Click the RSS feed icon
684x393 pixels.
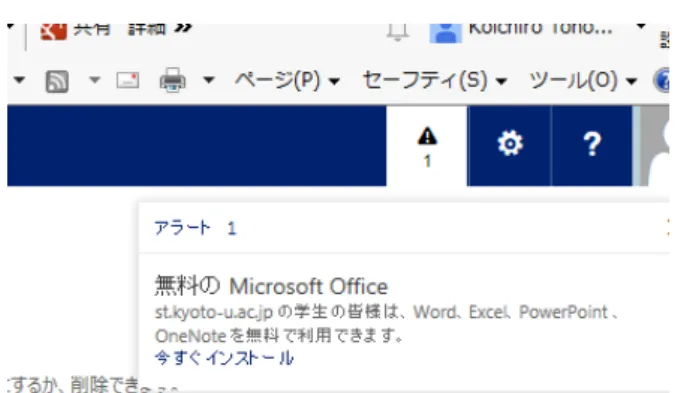[x=57, y=81]
